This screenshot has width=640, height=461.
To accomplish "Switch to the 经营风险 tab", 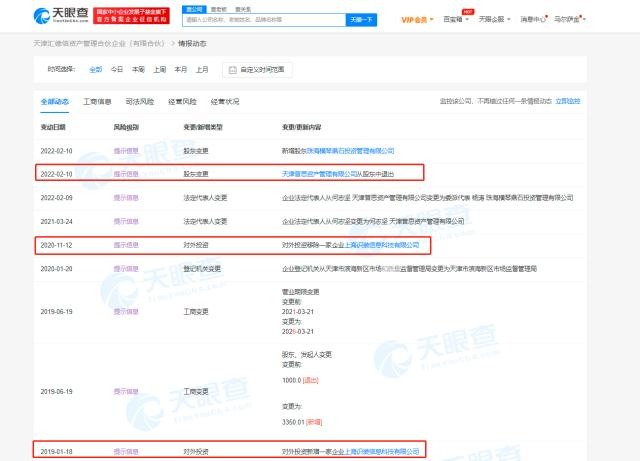I will (x=182, y=101).
